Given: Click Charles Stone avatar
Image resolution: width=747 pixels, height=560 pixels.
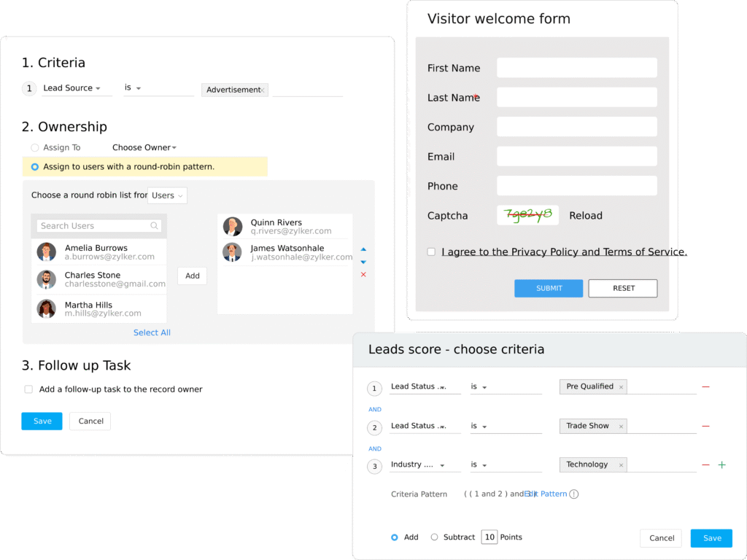Looking at the screenshot, I should 46,279.
